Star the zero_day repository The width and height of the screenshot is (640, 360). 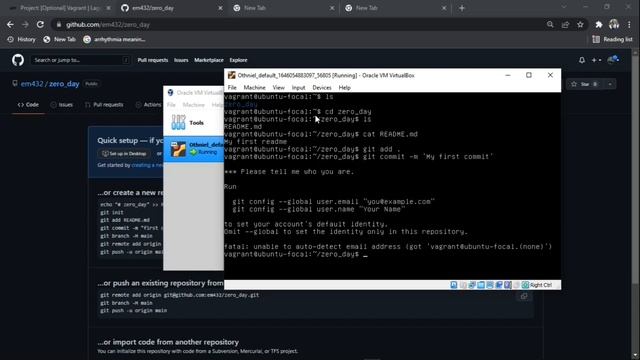pyautogui.click(x=584, y=84)
